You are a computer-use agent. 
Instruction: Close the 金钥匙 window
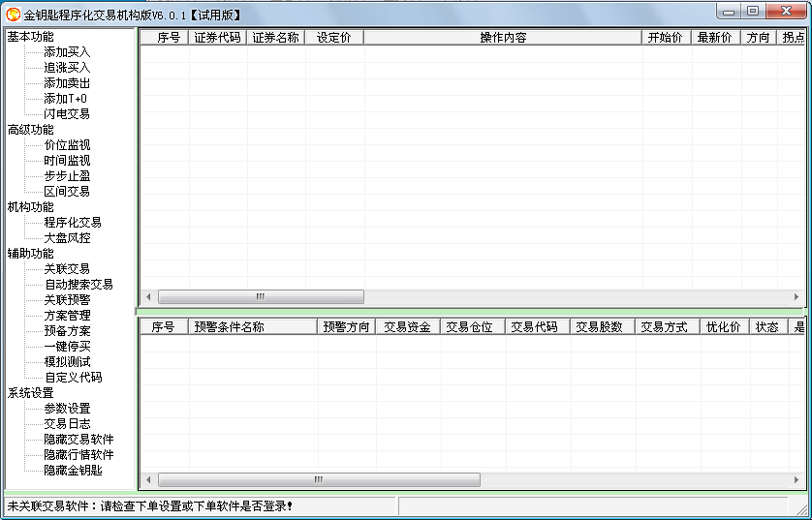pyautogui.click(x=786, y=12)
